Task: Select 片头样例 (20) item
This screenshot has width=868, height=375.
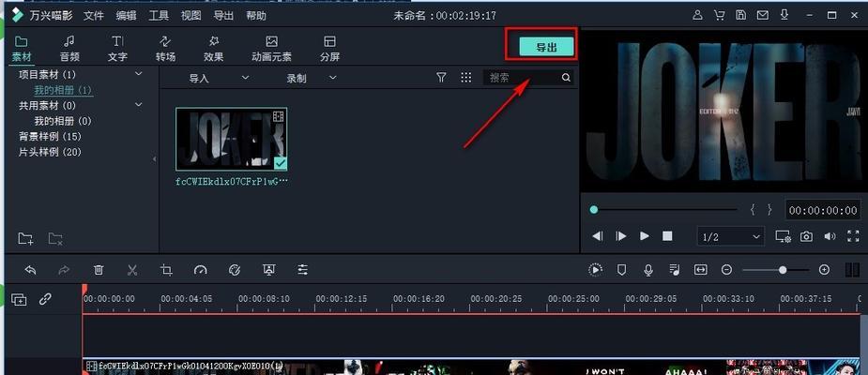Action: click(50, 152)
